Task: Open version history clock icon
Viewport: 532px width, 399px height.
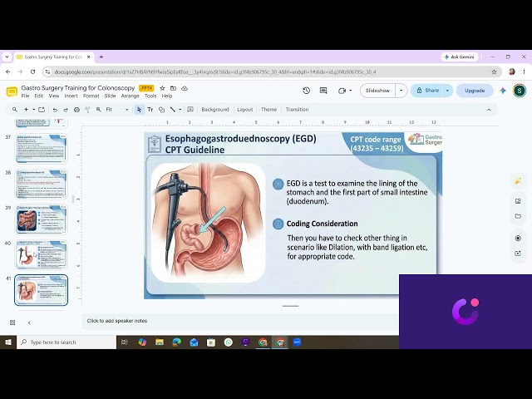Action: point(307,91)
